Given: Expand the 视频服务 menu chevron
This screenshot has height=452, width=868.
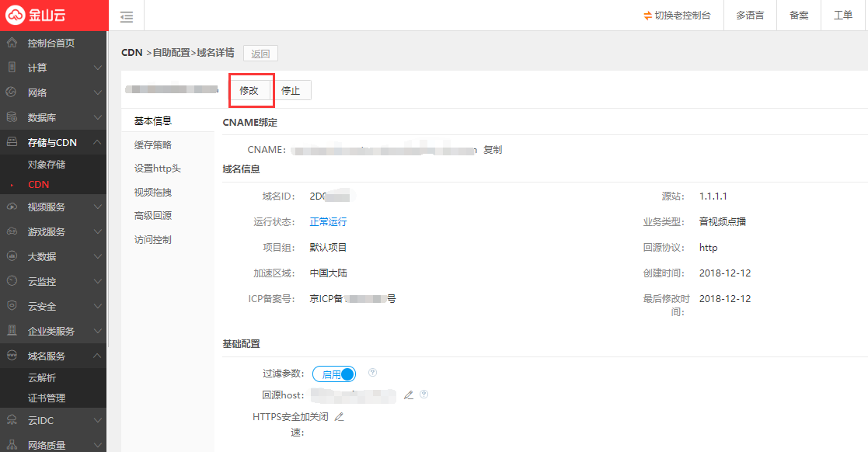Looking at the screenshot, I should pos(97,207).
